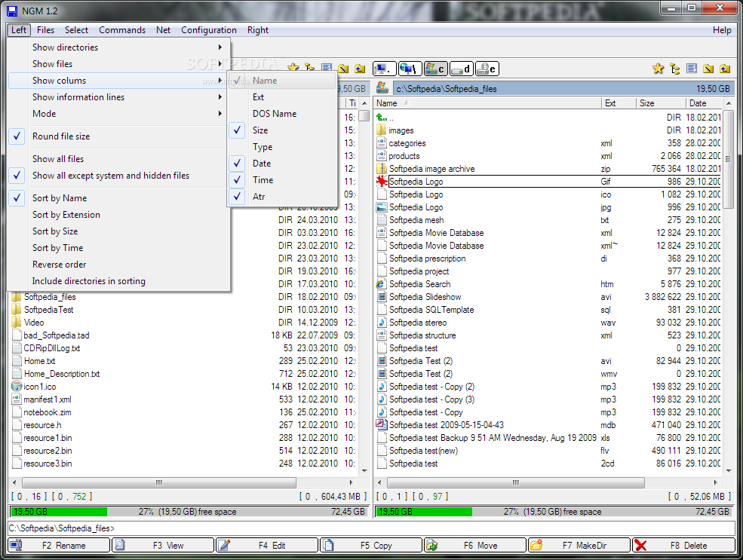Click the F3 View button
743x560 pixels.
tap(163, 546)
